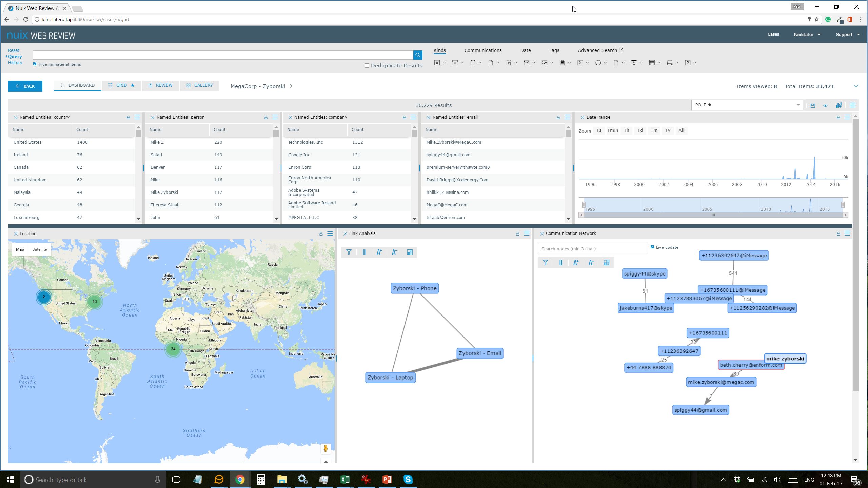Click the document kind filter icon
Viewport: 868px width, 488px height.
point(491,63)
